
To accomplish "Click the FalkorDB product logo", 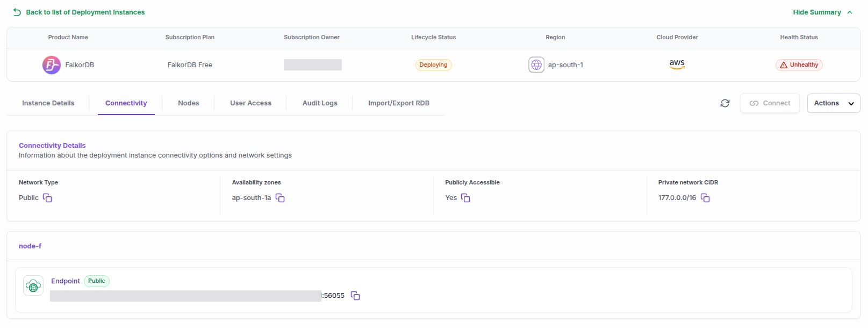I will pyautogui.click(x=52, y=65).
